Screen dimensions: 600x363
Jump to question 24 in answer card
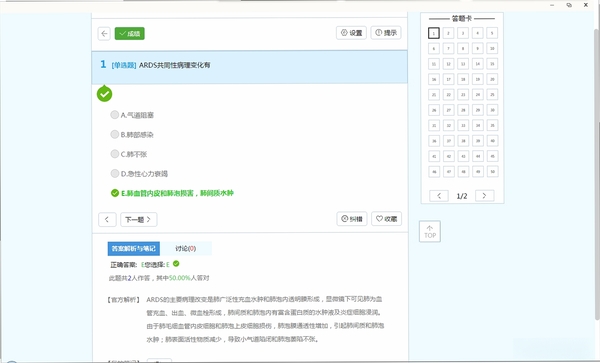[478, 94]
